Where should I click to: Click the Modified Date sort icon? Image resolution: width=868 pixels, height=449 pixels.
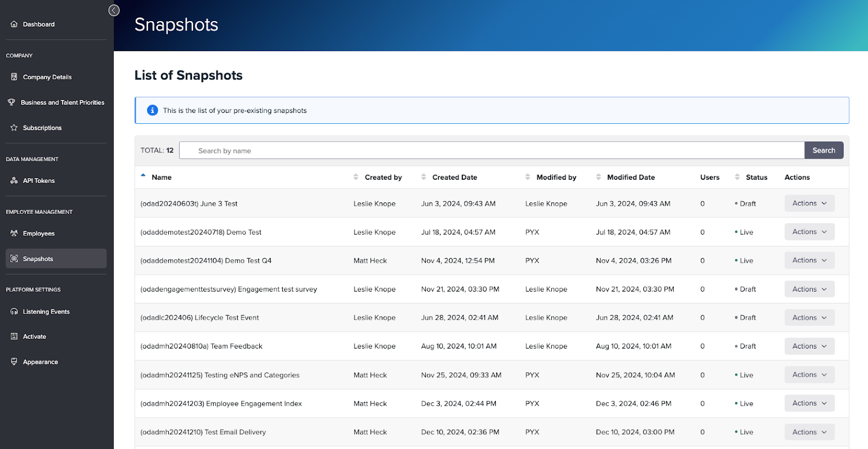598,177
